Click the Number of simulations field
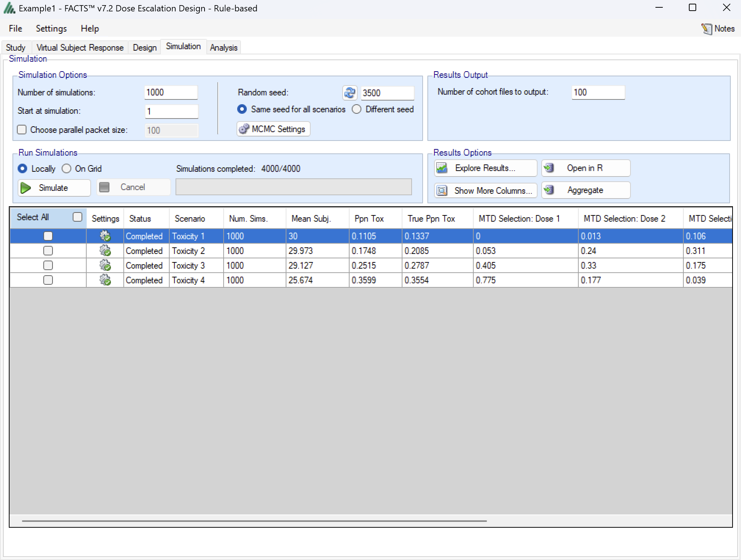This screenshot has height=560, width=741. coord(171,92)
